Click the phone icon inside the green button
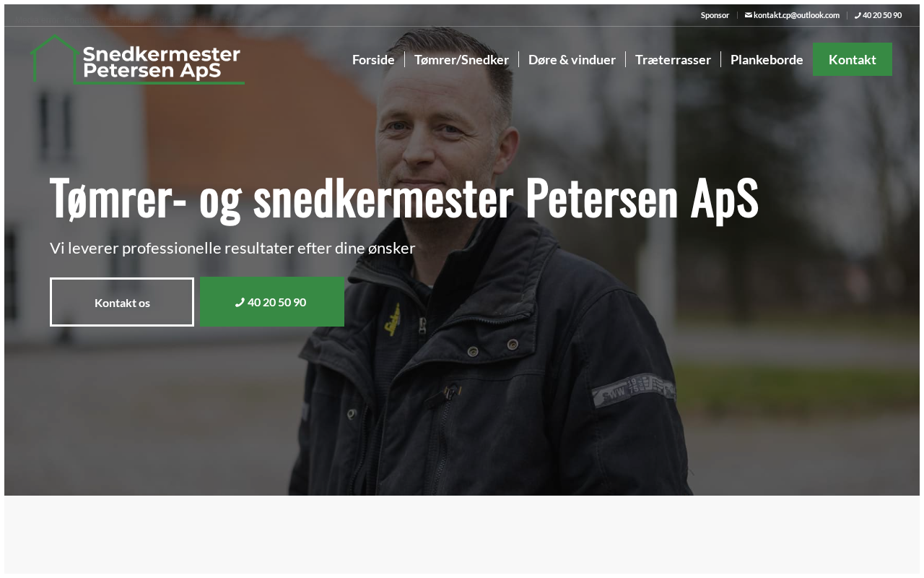The height and width of the screenshot is (578, 924). 240,303
